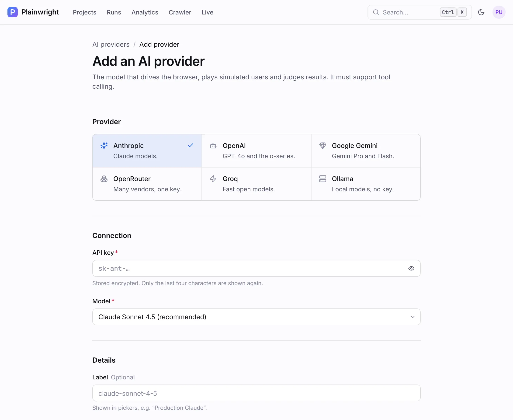This screenshot has width=513, height=420.
Task: Focus the API key input field
Action: coord(256,268)
